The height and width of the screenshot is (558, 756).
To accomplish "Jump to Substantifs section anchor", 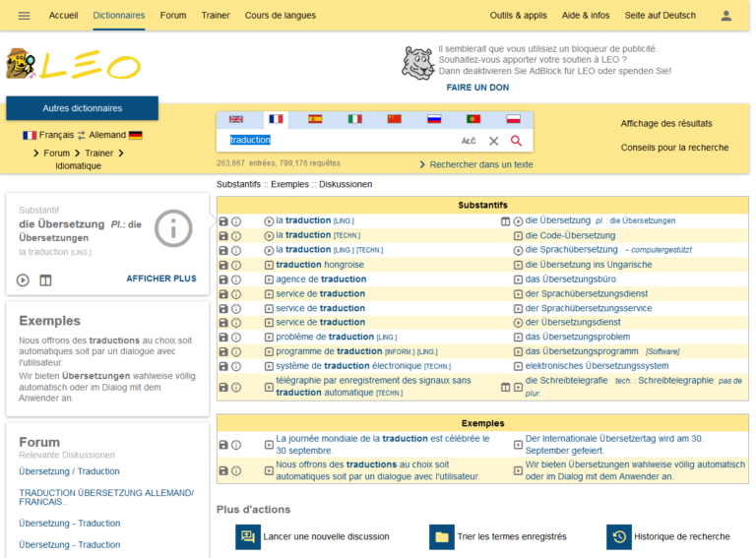I will (238, 184).
